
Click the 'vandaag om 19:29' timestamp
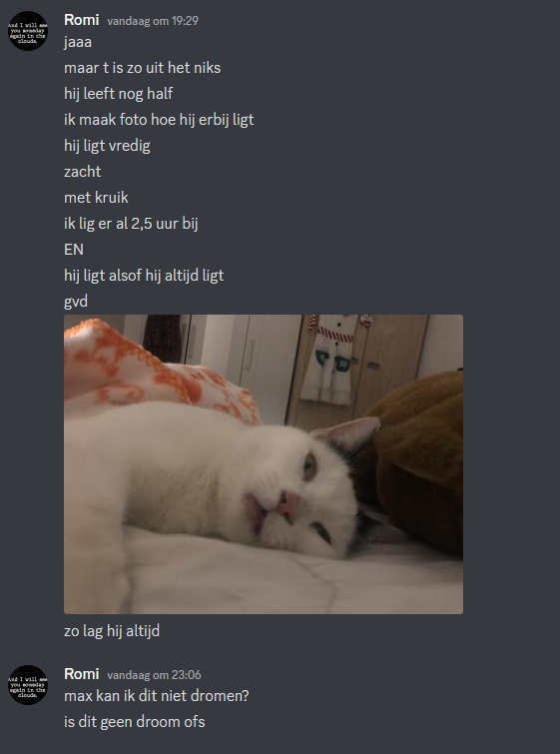tap(153, 21)
